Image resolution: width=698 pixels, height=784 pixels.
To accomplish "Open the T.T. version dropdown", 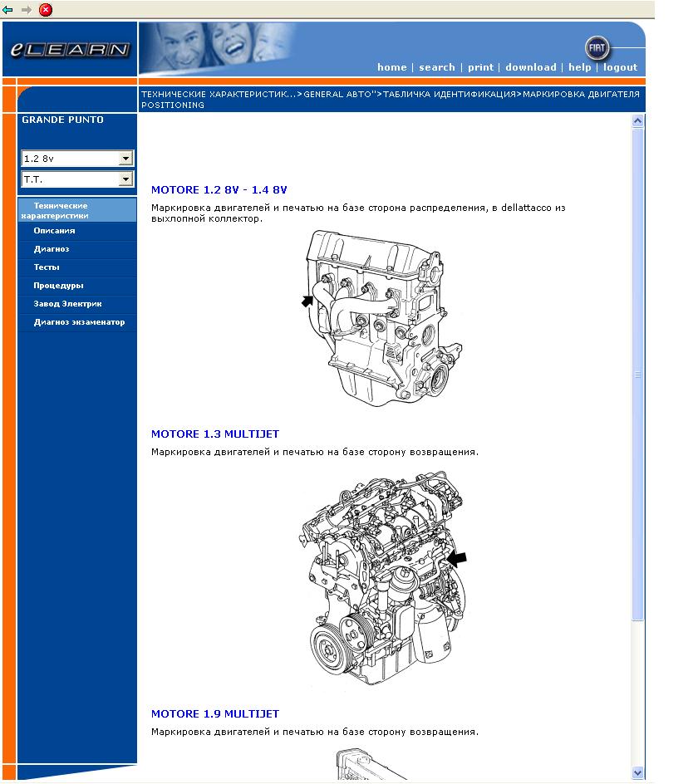I will pyautogui.click(x=125, y=179).
